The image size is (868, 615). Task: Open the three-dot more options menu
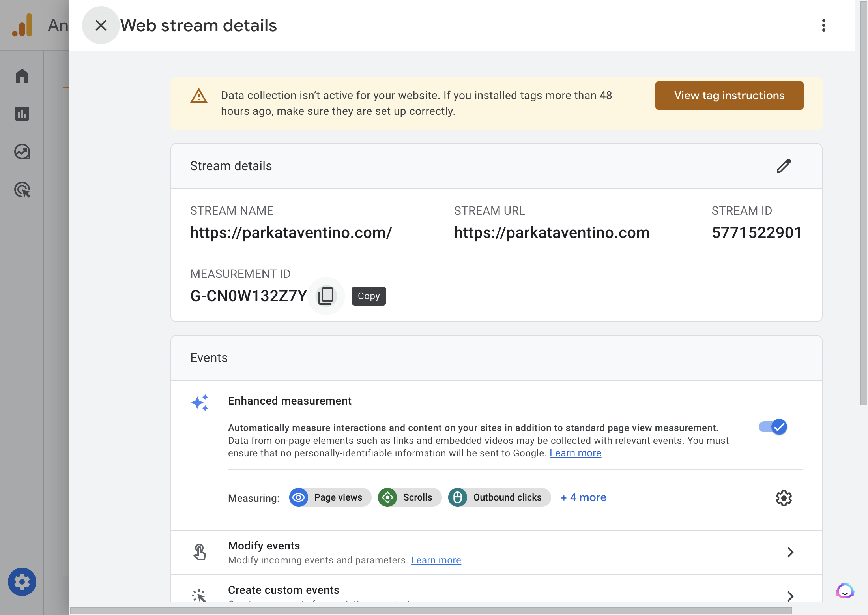[x=824, y=25]
